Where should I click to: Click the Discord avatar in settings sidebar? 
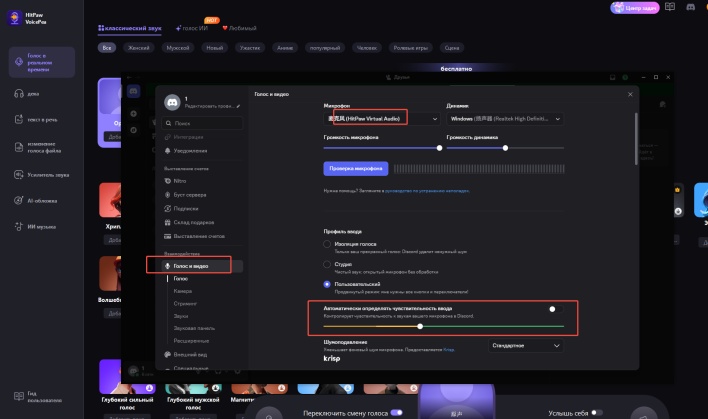tap(172, 102)
